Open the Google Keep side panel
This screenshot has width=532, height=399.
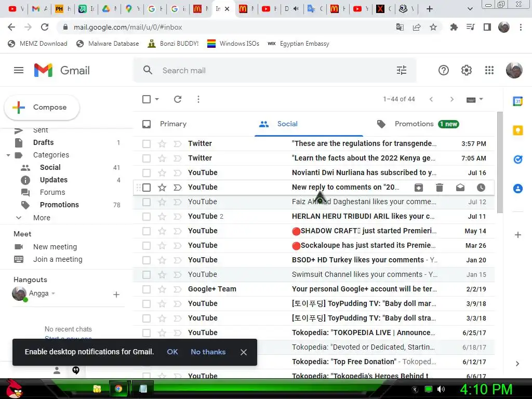click(x=518, y=130)
